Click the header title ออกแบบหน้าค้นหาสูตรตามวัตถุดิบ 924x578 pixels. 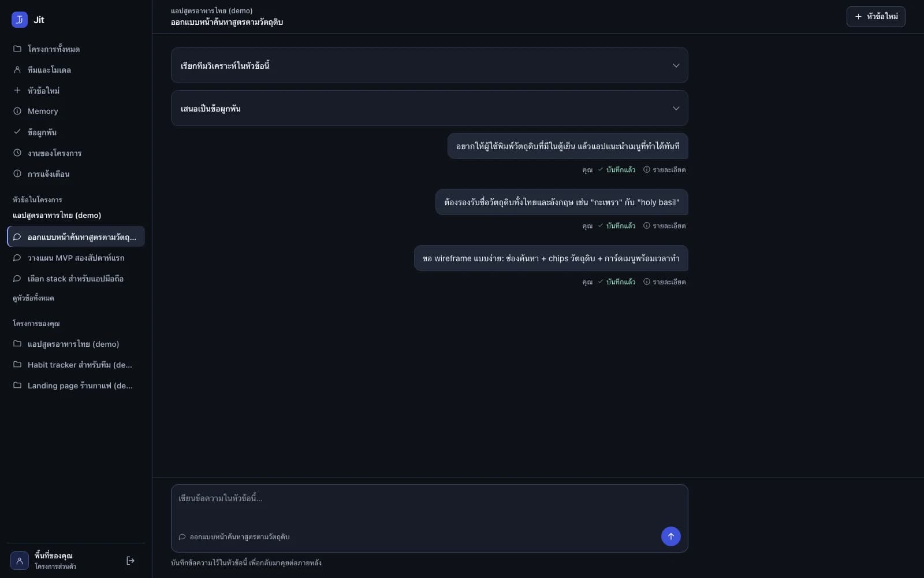[227, 23]
